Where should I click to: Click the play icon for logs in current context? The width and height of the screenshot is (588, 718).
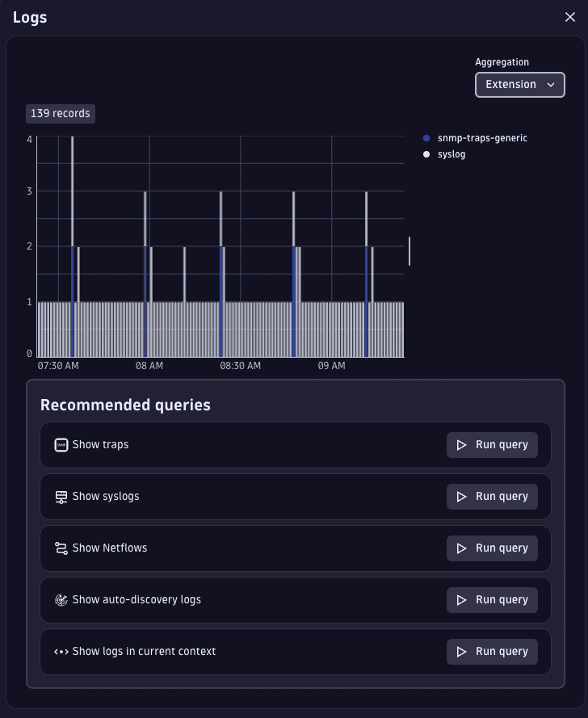click(462, 651)
